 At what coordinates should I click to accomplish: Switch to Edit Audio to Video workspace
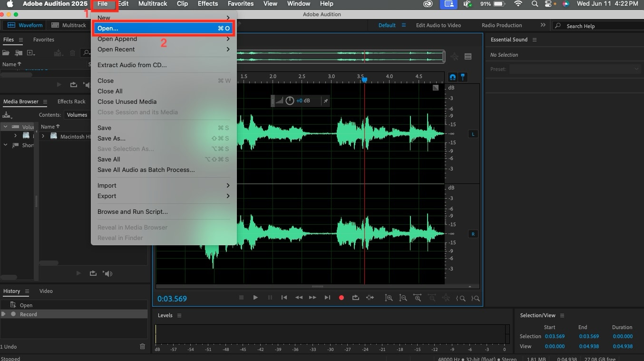pos(439,25)
